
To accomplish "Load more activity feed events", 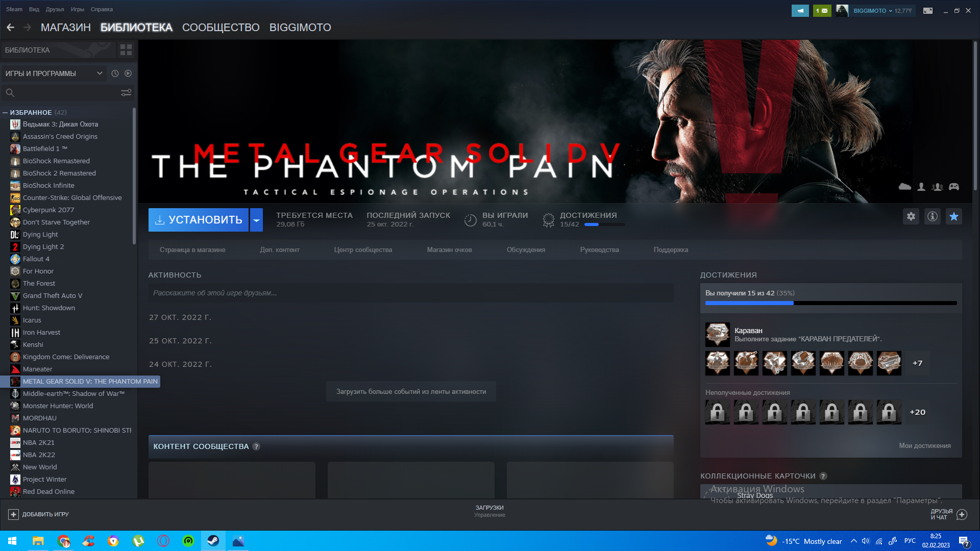I will [411, 392].
